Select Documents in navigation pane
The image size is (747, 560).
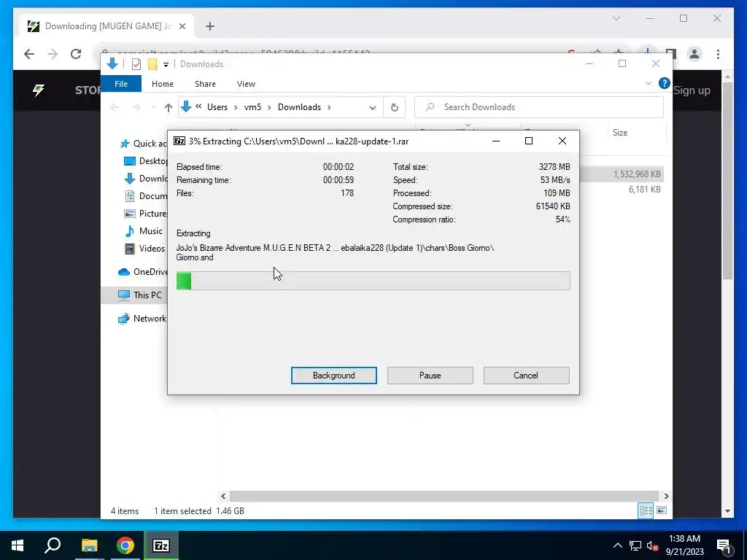(146, 195)
